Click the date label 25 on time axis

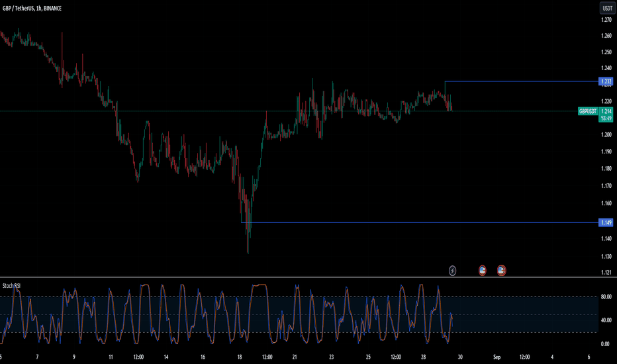(368, 357)
